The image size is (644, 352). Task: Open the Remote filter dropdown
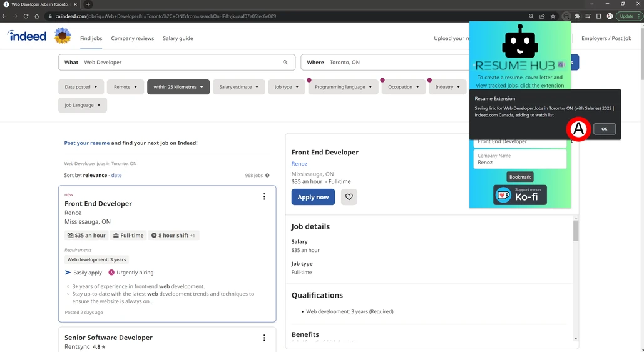tap(125, 87)
